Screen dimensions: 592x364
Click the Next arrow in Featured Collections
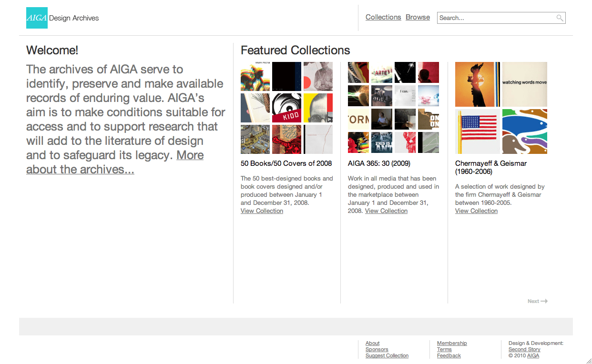pyautogui.click(x=538, y=301)
